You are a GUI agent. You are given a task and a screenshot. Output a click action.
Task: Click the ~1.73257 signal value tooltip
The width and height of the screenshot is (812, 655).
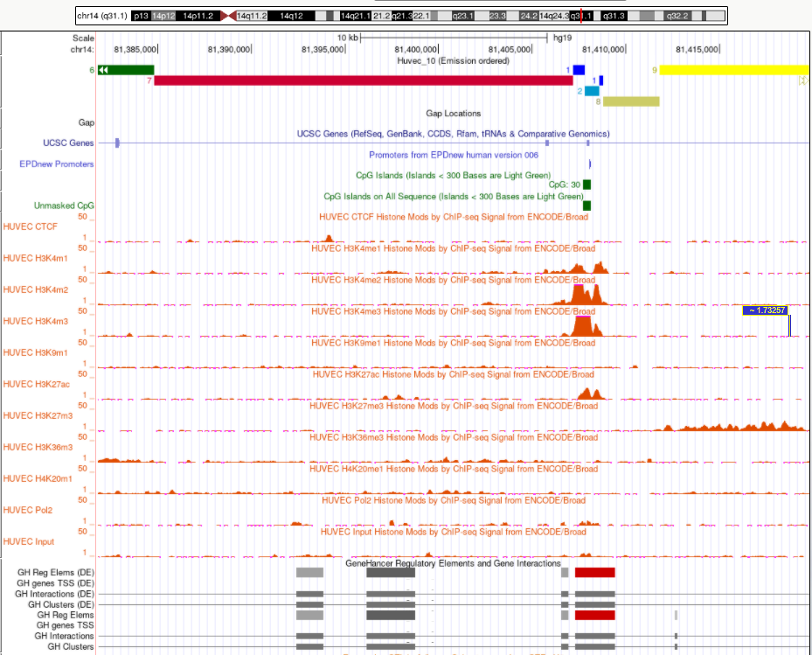point(766,310)
